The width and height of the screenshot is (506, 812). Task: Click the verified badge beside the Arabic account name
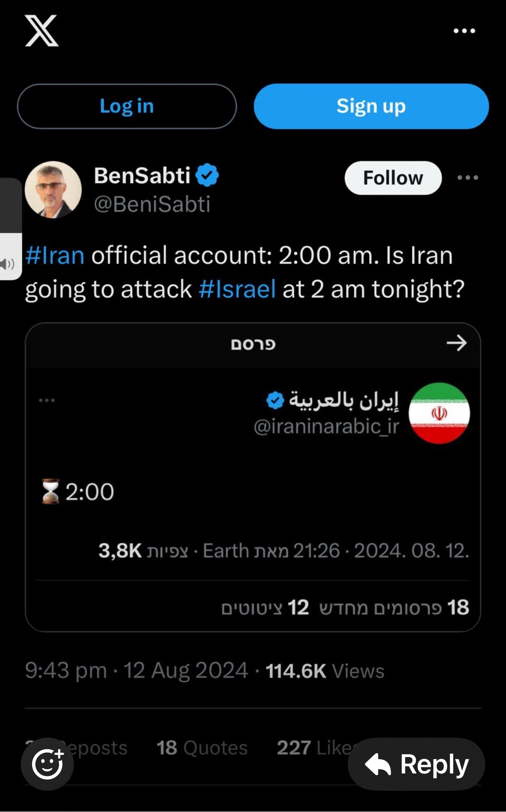275,400
